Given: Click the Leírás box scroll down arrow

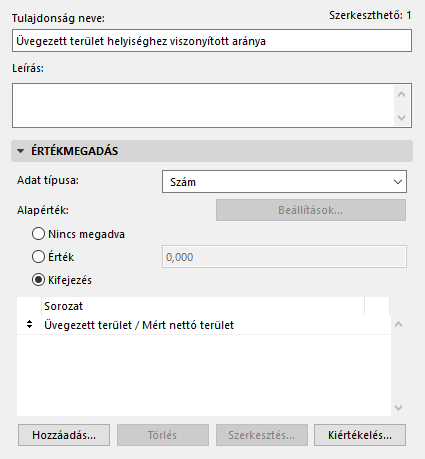Looking at the screenshot, I should [401, 117].
